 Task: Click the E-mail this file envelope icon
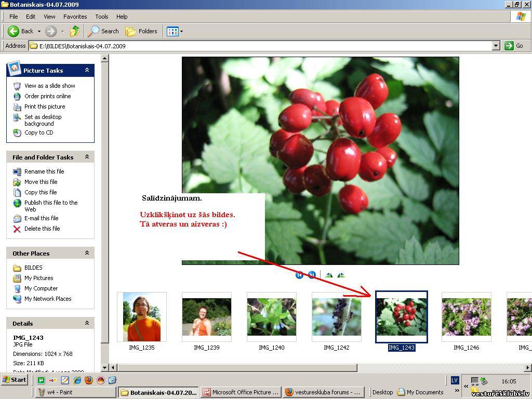pos(17,219)
